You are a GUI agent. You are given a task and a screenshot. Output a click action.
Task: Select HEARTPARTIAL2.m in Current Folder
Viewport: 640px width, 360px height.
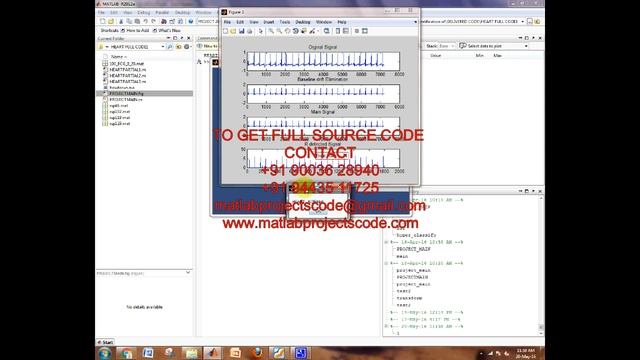click(128, 76)
